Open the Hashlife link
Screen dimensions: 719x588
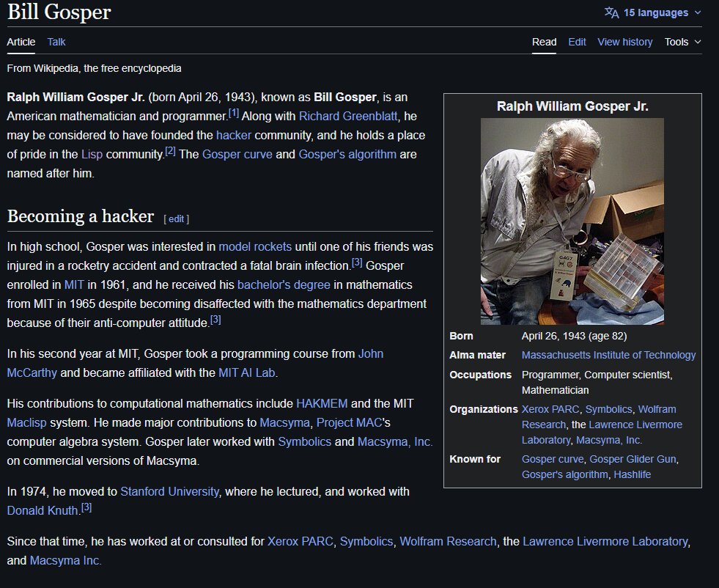(632, 474)
